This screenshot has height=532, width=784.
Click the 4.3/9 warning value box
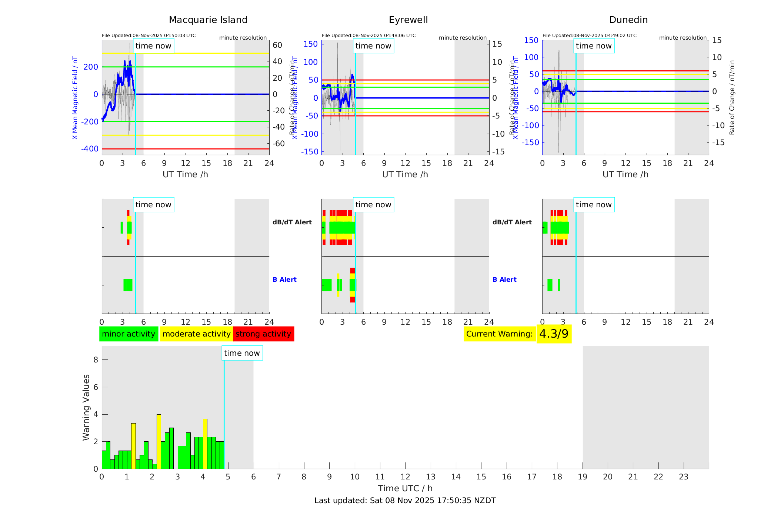[x=554, y=334]
